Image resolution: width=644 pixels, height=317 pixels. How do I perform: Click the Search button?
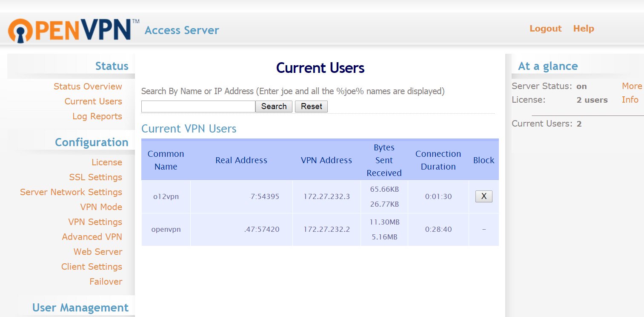[x=274, y=107]
